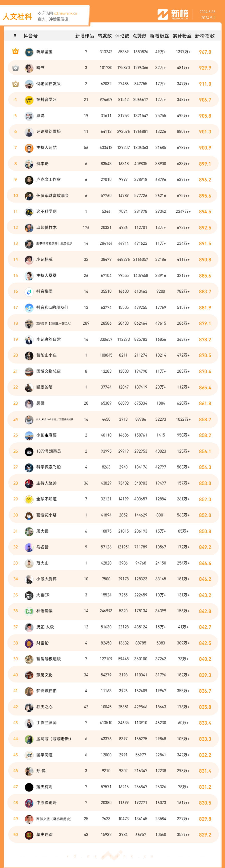Click the gold crown rank-one icon
This screenshot has height=868, width=225.
coord(15,52)
